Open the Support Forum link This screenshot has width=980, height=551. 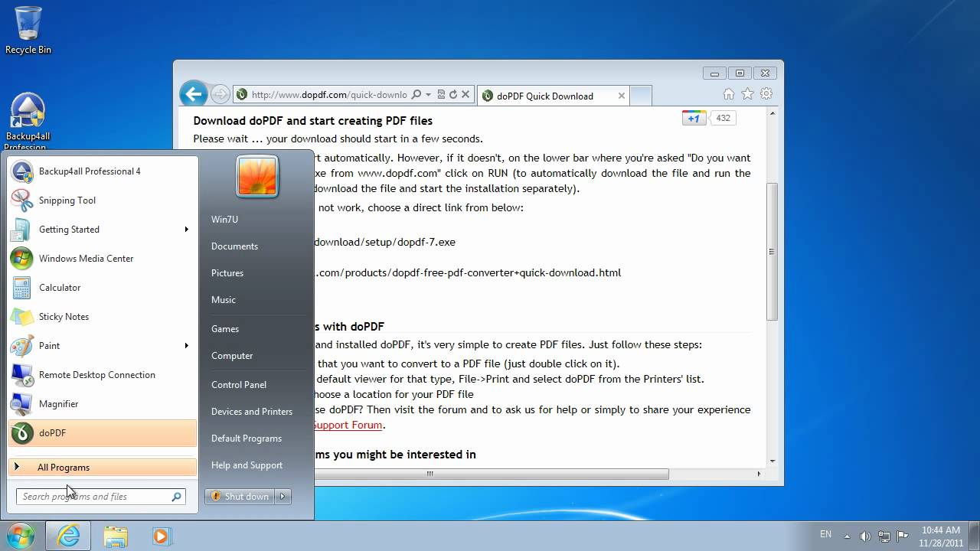coord(347,425)
